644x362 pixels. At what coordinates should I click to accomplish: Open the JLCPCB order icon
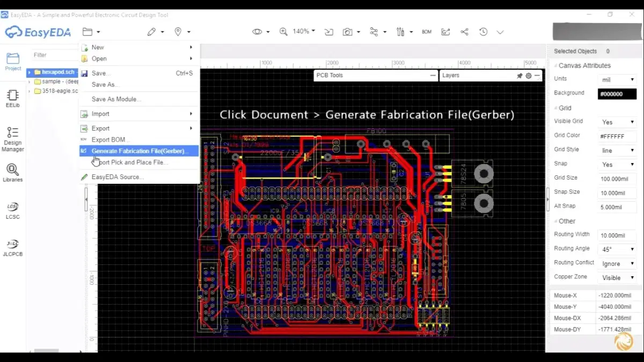[x=12, y=247]
